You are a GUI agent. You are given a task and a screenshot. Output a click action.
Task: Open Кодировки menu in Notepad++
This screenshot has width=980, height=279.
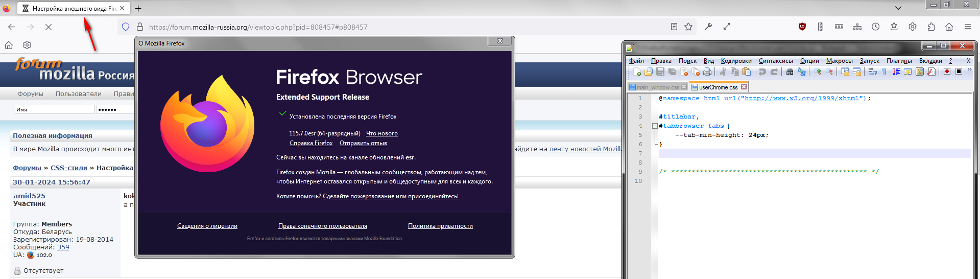pos(736,61)
